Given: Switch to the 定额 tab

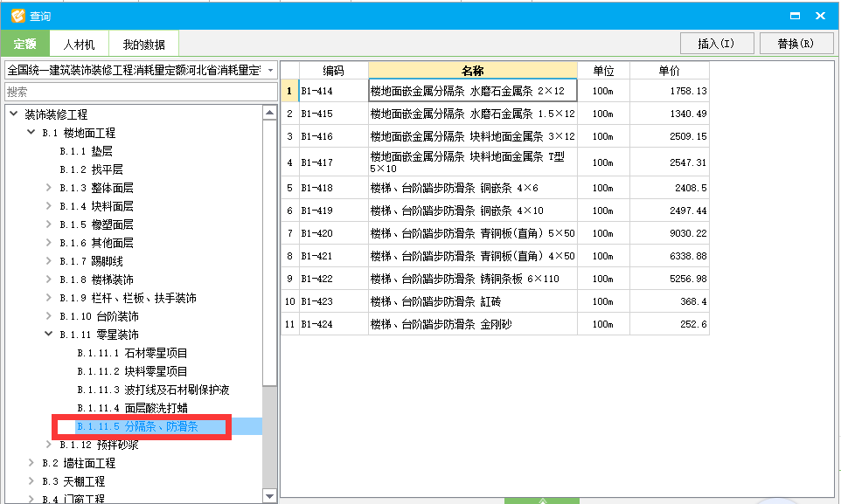Looking at the screenshot, I should pos(24,44).
